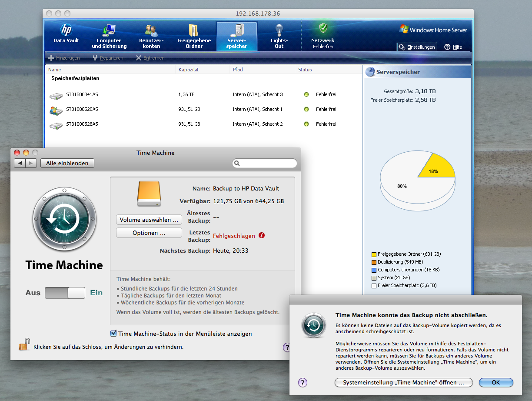Check the Netzwerk Fehlerfrei status icon
Image resolution: width=532 pixels, height=401 pixels.
(323, 29)
